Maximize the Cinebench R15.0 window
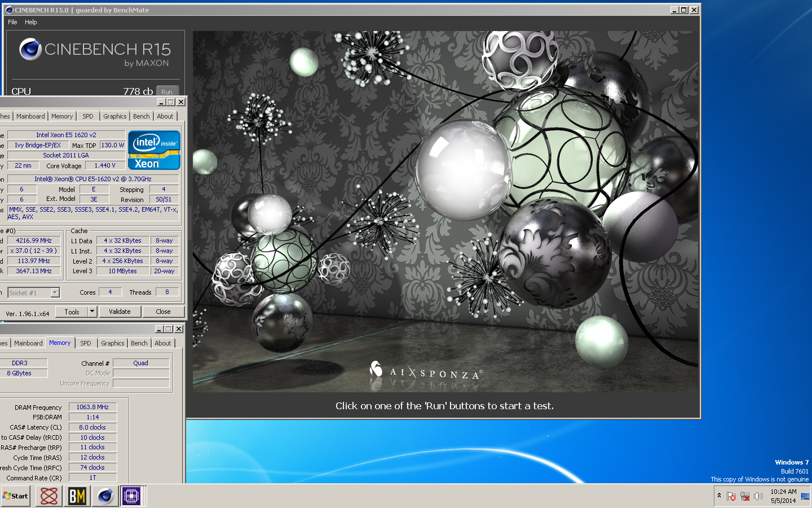This screenshot has height=508, width=812. point(684,10)
